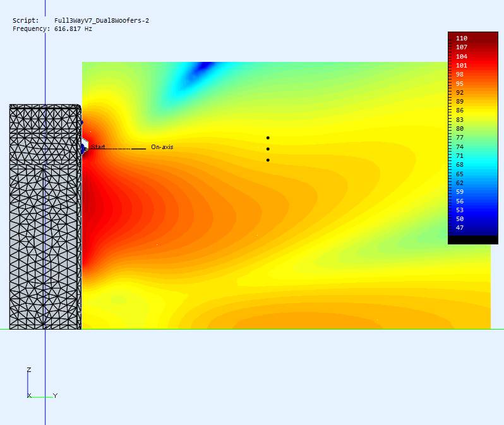The width and height of the screenshot is (504, 425).
Task: Click the 110 value on color legend
Action: 462,39
